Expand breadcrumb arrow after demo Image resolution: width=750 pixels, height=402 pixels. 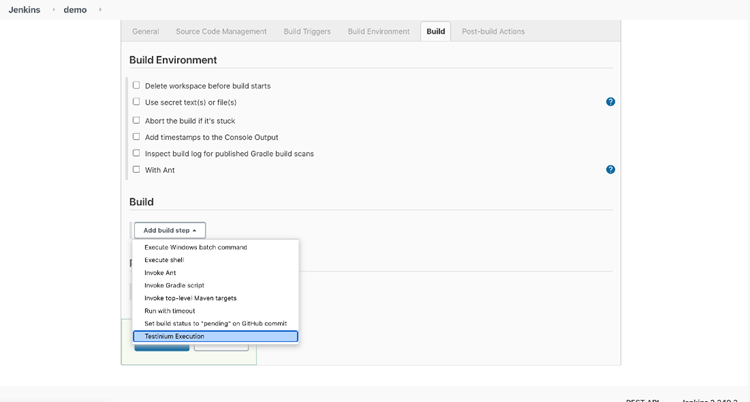point(100,10)
